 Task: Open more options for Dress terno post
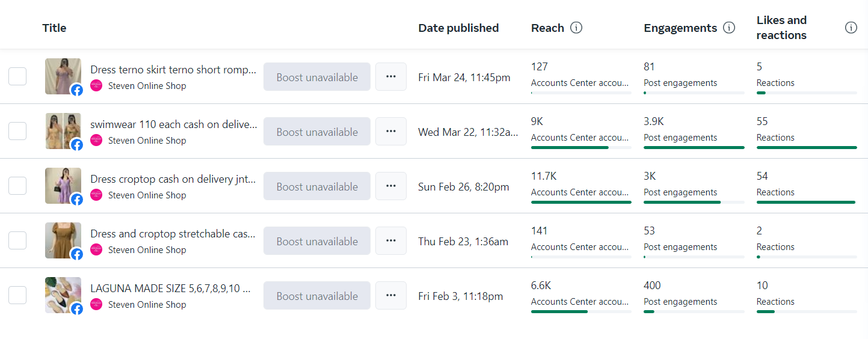coord(391,77)
